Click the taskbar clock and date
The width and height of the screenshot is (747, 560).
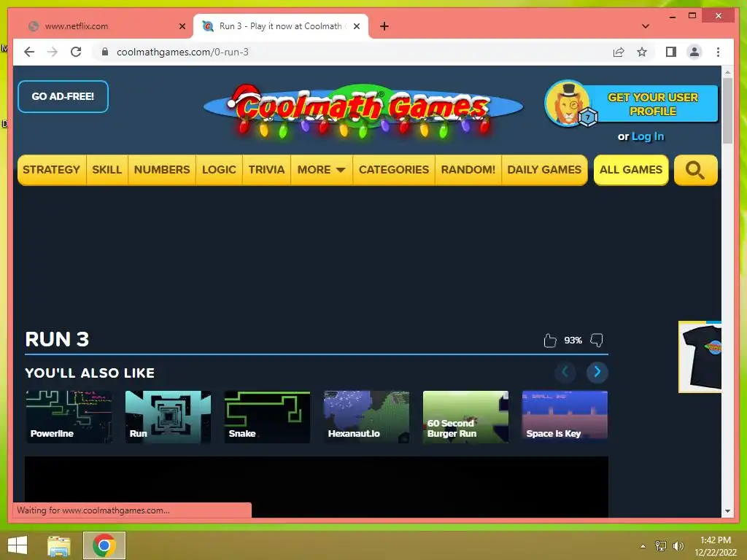[716, 545]
